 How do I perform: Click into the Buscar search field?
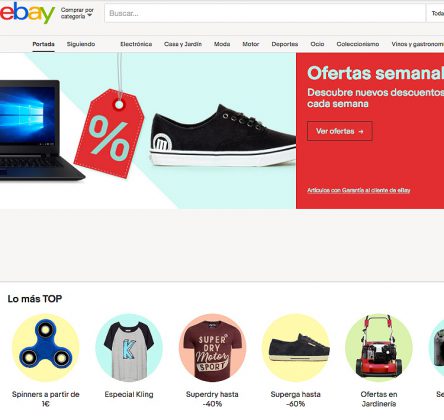(265, 13)
